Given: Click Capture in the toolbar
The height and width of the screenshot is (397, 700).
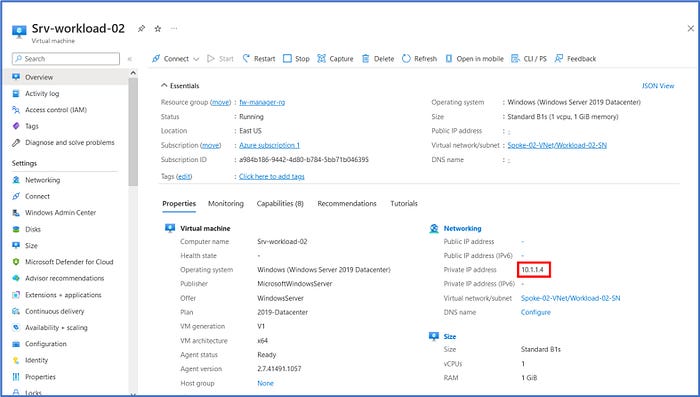Looking at the screenshot, I should click(335, 59).
